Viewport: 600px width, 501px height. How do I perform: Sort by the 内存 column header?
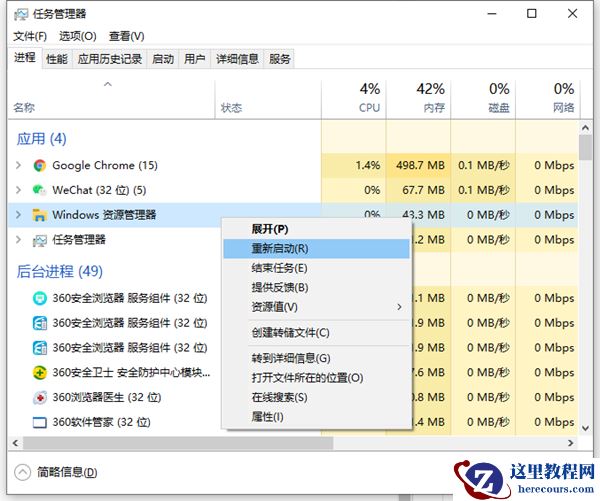pyautogui.click(x=418, y=100)
